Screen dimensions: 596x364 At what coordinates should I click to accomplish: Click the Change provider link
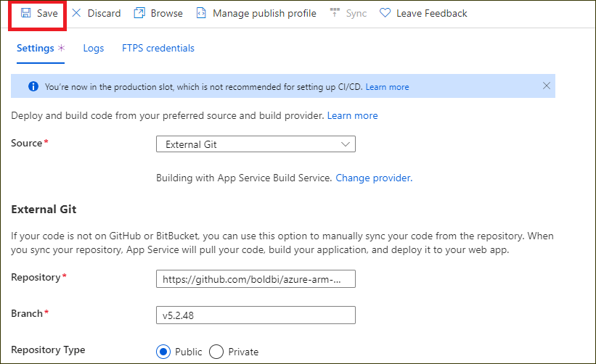pyautogui.click(x=374, y=178)
